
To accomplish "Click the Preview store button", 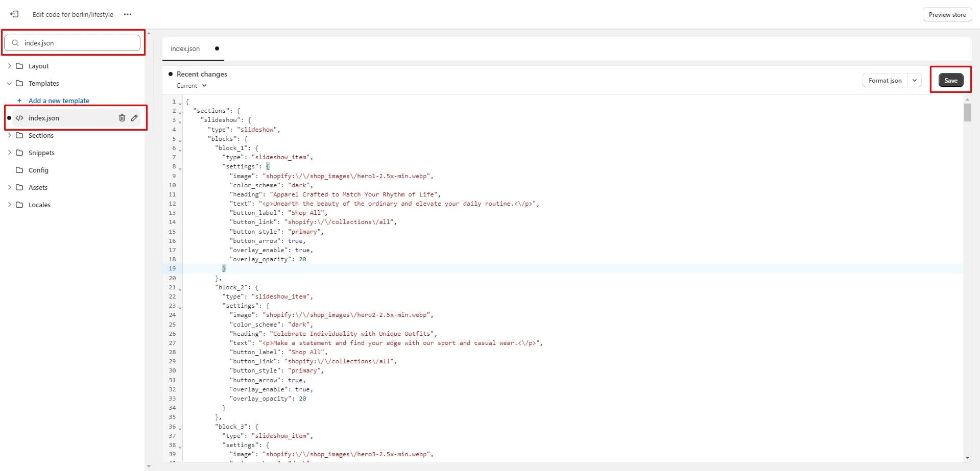I will [x=947, y=14].
